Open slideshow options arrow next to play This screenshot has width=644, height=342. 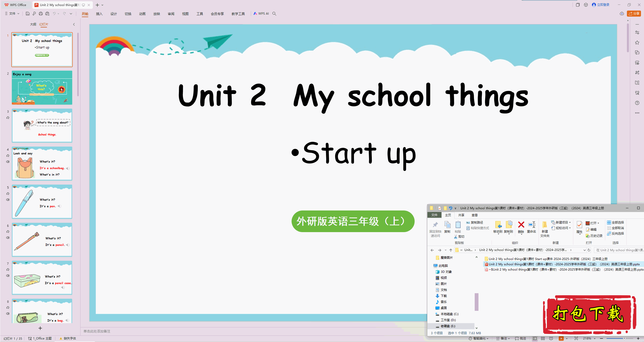pos(567,338)
